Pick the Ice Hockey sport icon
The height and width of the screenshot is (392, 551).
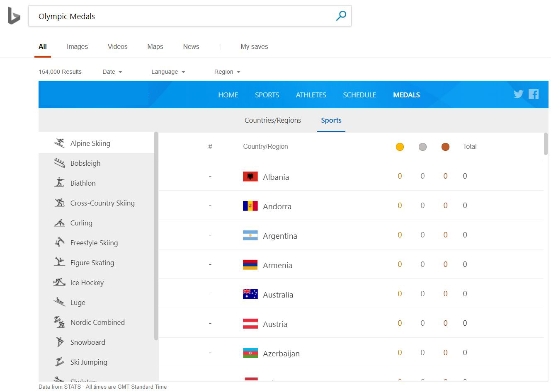click(59, 283)
